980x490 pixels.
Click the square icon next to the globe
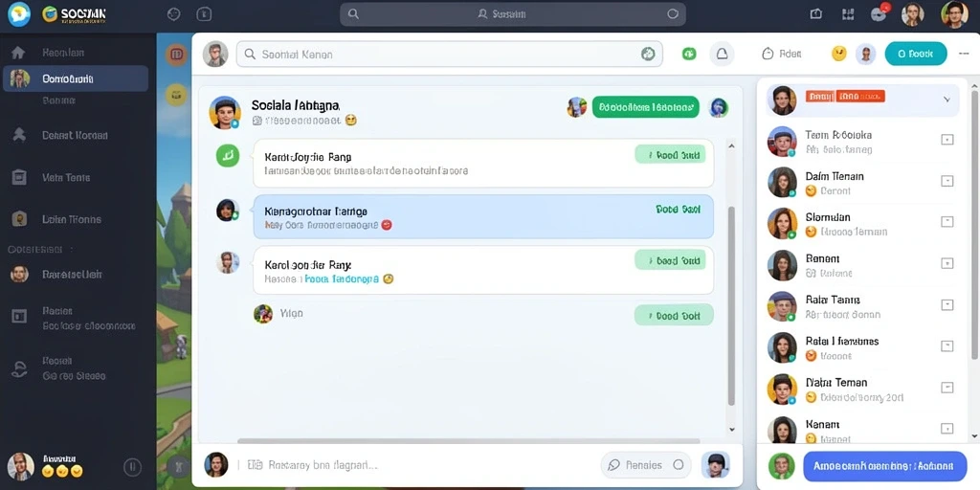[204, 13]
